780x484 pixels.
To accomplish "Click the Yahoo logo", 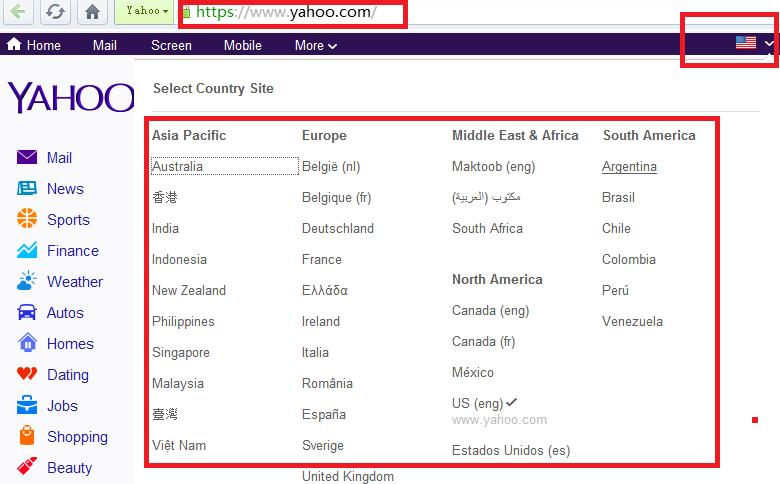I will (71, 97).
